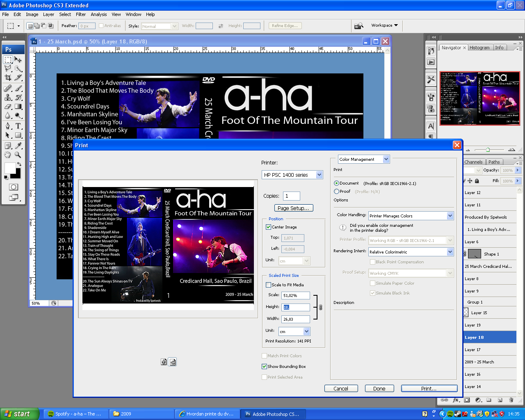Select the Hand tool
Image resolution: width=525 pixels, height=420 pixels.
8,155
